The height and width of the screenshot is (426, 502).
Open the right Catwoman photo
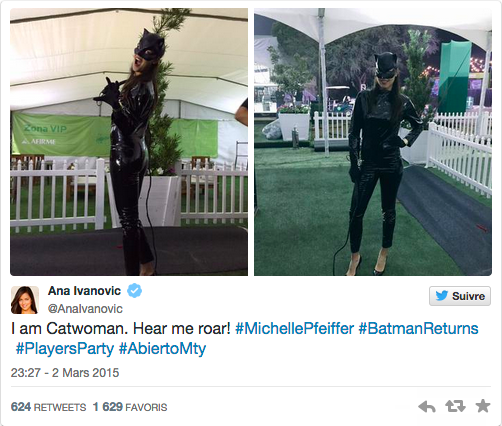373,142
